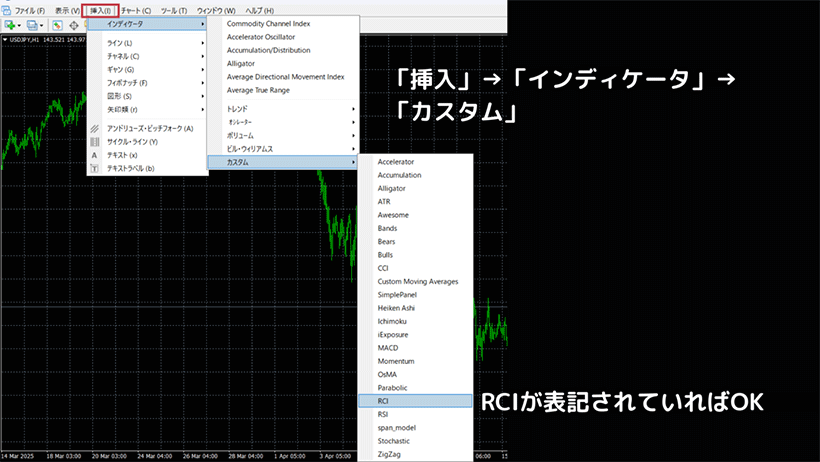Expand the フィボナッチ (F) submenu
Viewport: 820px width, 462px height.
pos(147,83)
